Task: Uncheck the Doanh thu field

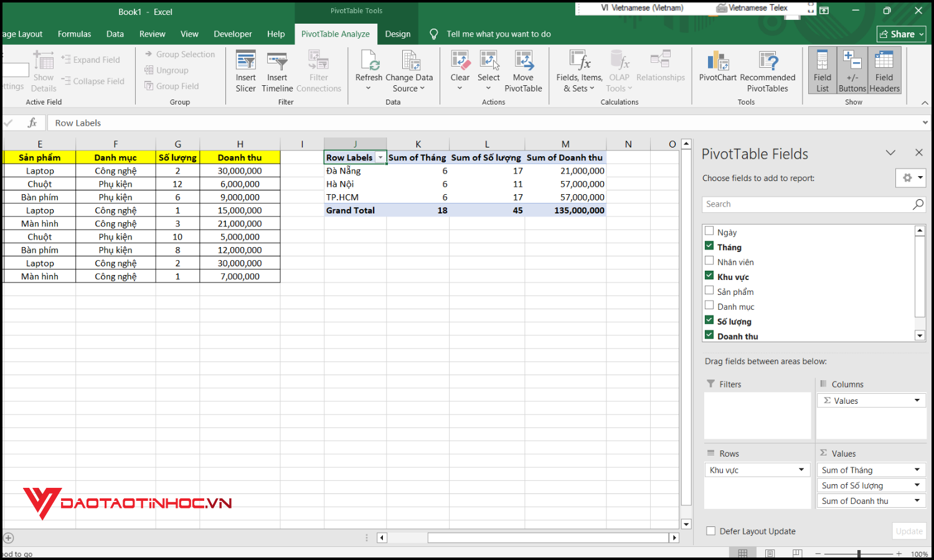Action: click(x=709, y=335)
